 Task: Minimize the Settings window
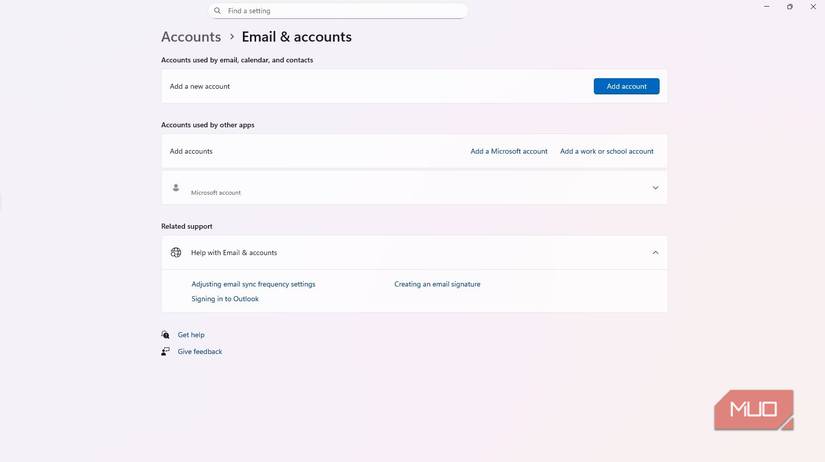click(x=767, y=7)
